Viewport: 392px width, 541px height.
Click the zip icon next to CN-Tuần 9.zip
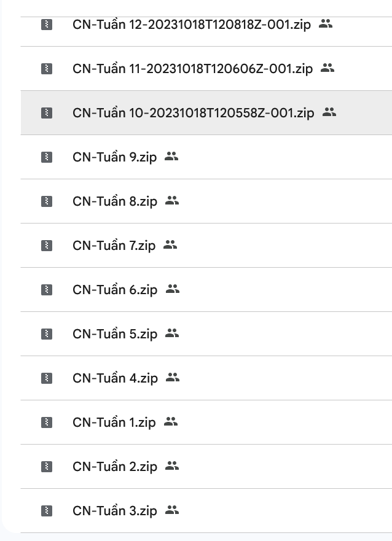(47, 157)
